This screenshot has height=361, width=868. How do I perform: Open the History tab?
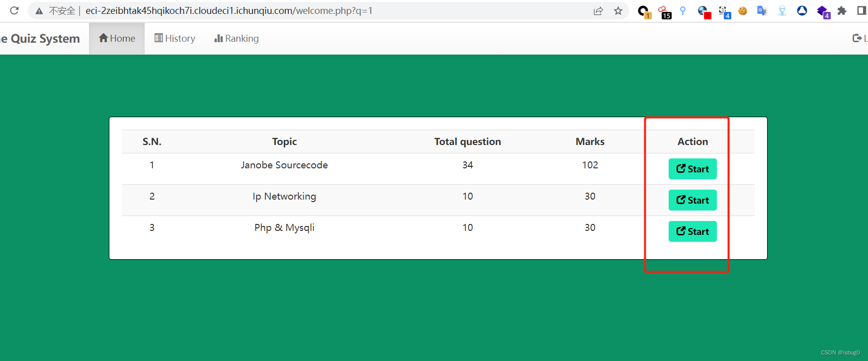click(175, 38)
